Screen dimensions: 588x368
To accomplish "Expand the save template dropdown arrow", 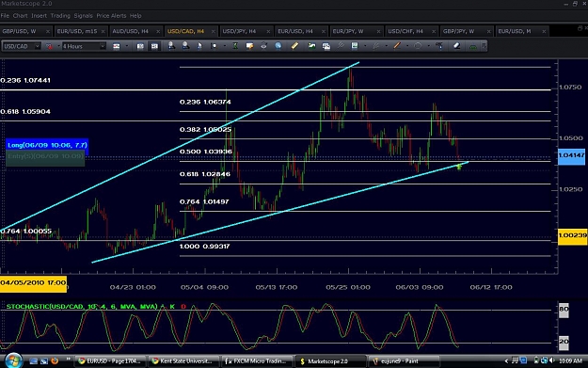I will coord(365,46).
